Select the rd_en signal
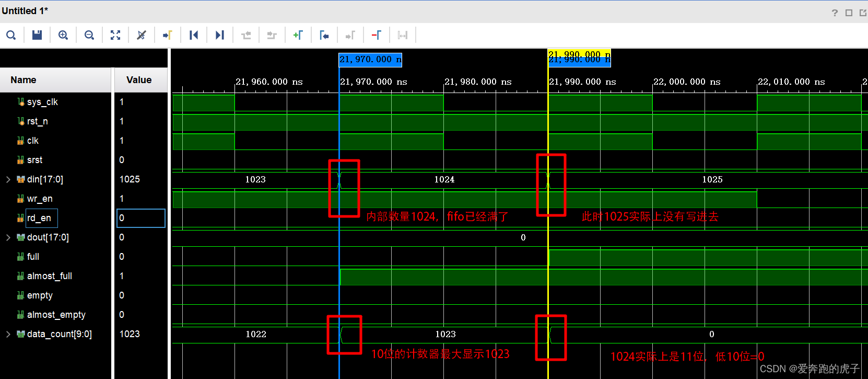The image size is (868, 379). [x=39, y=218]
